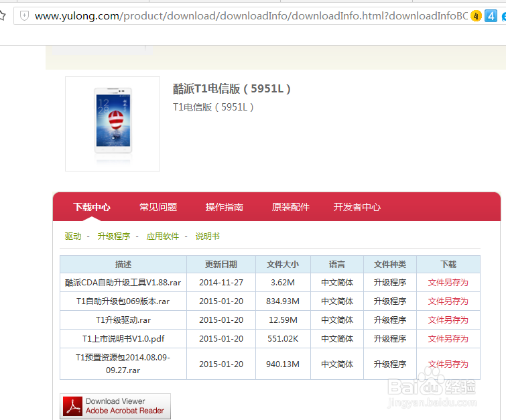Image resolution: width=506 pixels, height=420 pixels.
Task: Switch to 常见问题 tab
Action: tap(158, 207)
